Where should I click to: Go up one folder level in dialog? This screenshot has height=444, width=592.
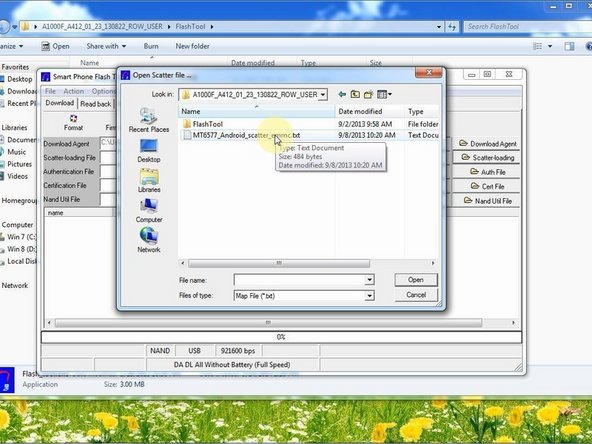tap(355, 94)
